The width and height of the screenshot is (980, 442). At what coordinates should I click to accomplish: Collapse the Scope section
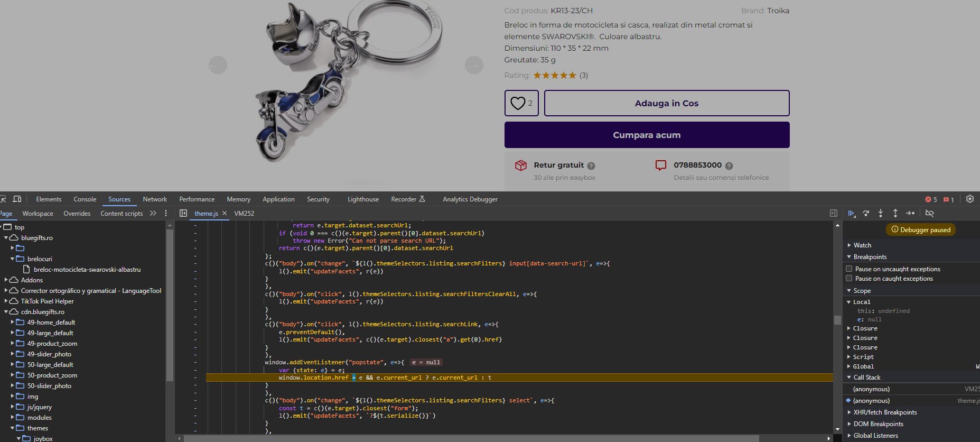(849, 291)
